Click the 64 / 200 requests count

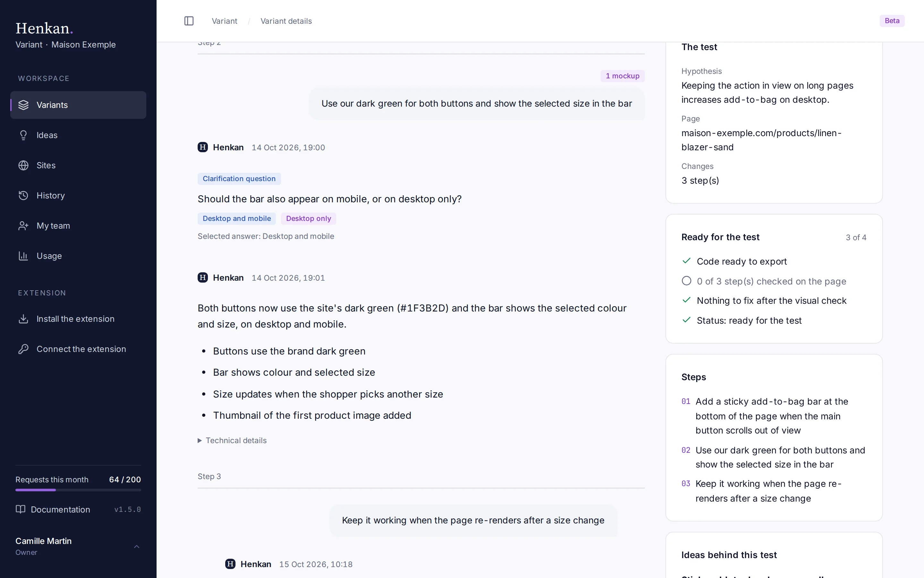click(x=125, y=479)
